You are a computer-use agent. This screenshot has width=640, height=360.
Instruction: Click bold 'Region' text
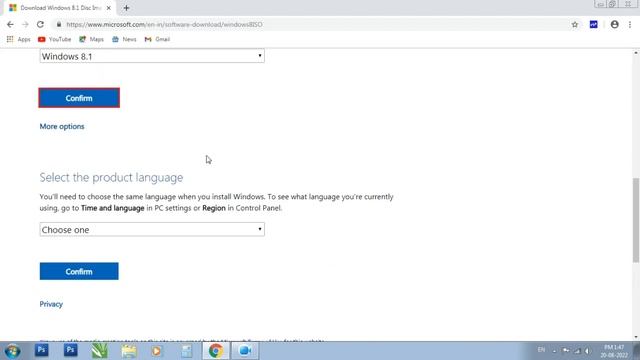click(214, 208)
